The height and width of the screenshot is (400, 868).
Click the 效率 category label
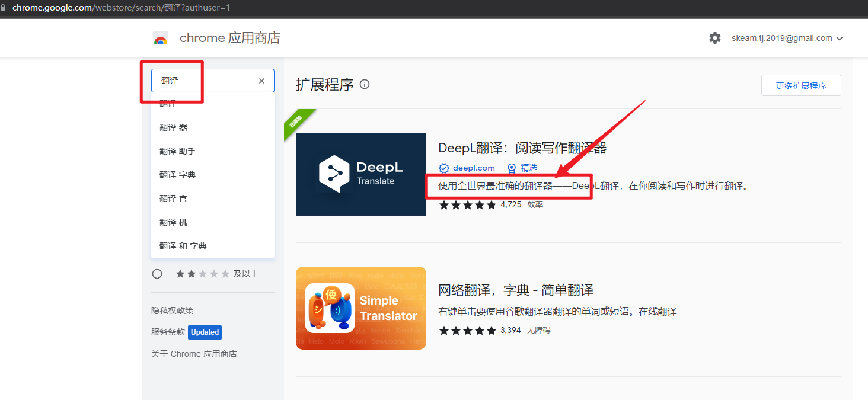tap(535, 204)
